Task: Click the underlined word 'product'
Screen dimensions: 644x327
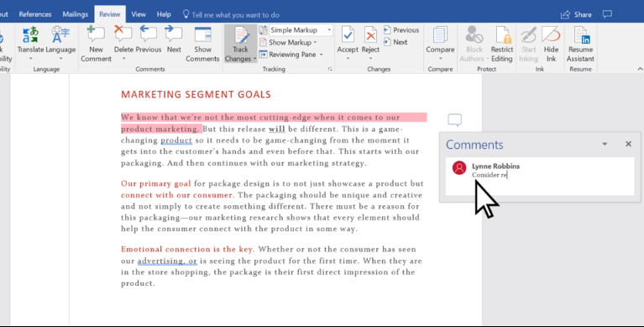Action: click(176, 140)
